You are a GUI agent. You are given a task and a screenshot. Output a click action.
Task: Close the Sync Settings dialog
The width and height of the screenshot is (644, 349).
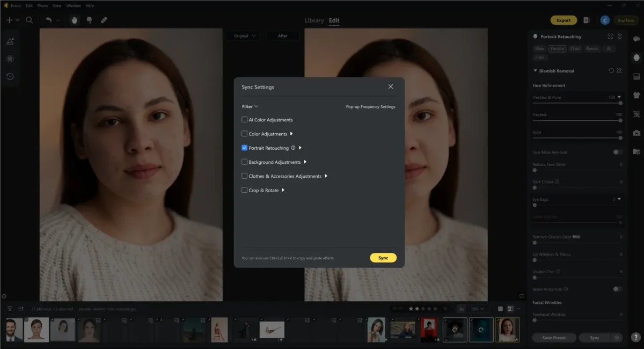tap(391, 87)
